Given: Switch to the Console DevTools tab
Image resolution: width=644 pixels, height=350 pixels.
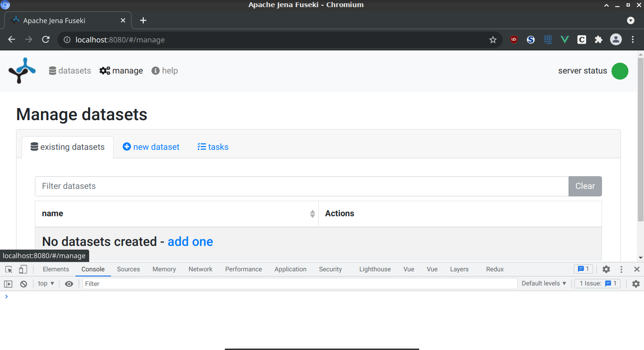Looking at the screenshot, I should point(93,269).
